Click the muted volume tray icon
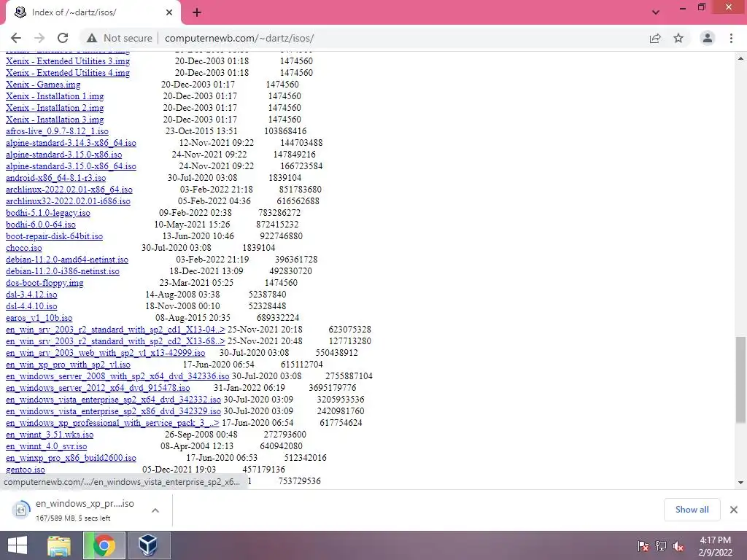The height and width of the screenshot is (560, 747). pyautogui.click(x=678, y=546)
